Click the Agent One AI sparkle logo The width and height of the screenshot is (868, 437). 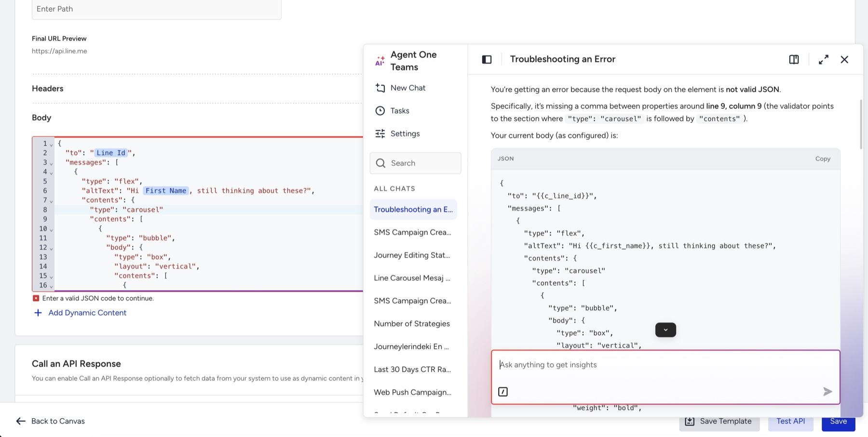coord(380,61)
